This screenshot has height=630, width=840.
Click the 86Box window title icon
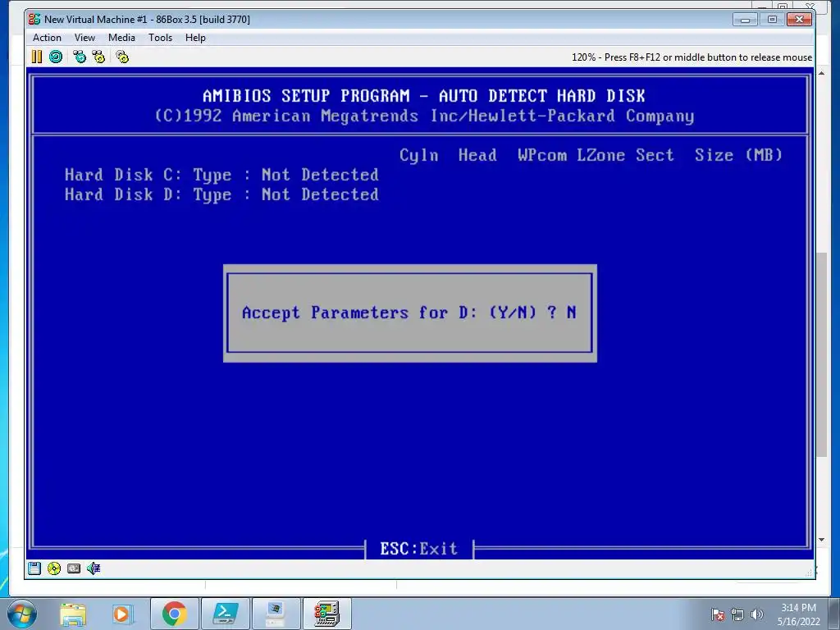34,20
